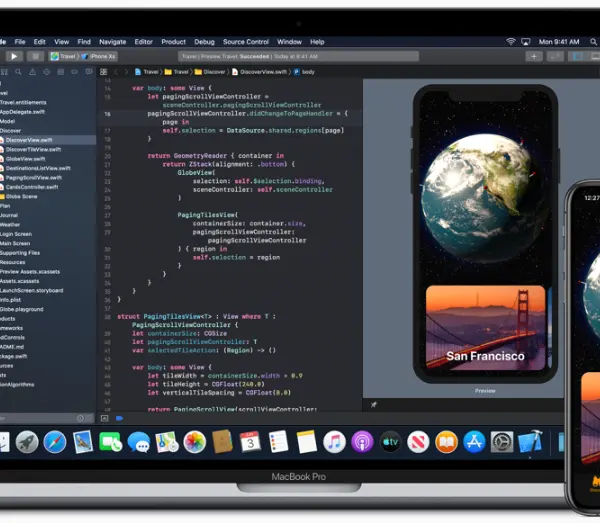Open the Travel scheme selector

(x=63, y=57)
